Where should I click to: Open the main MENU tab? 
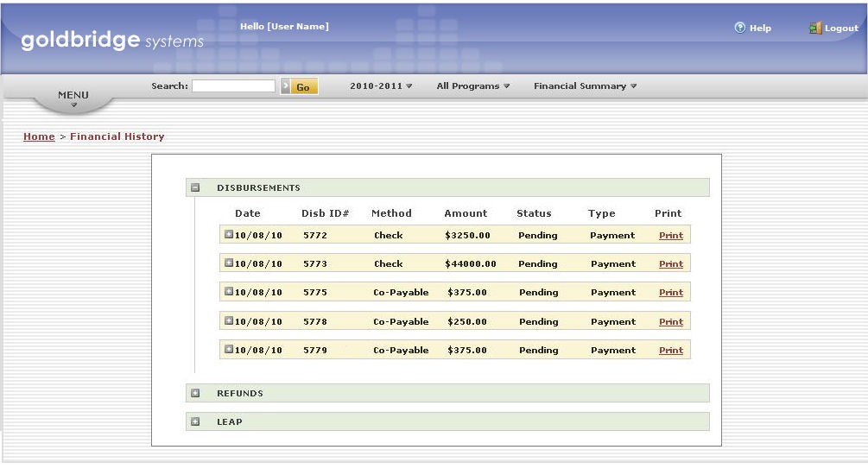click(x=73, y=98)
